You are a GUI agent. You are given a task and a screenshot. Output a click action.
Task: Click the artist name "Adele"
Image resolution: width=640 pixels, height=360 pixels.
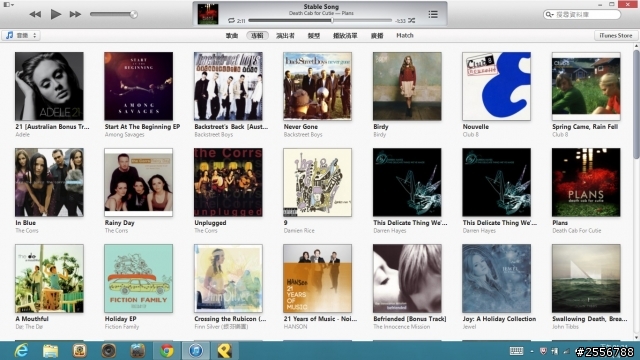pos(22,135)
